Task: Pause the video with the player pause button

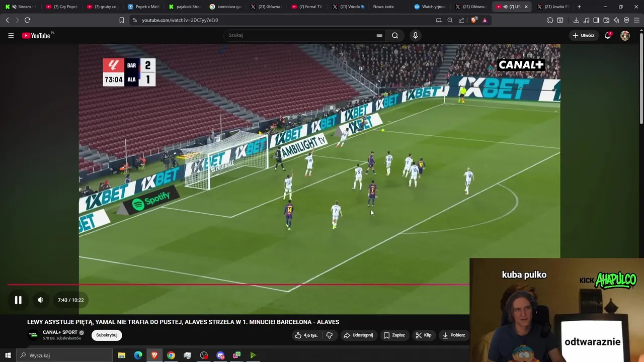Action: point(18,300)
